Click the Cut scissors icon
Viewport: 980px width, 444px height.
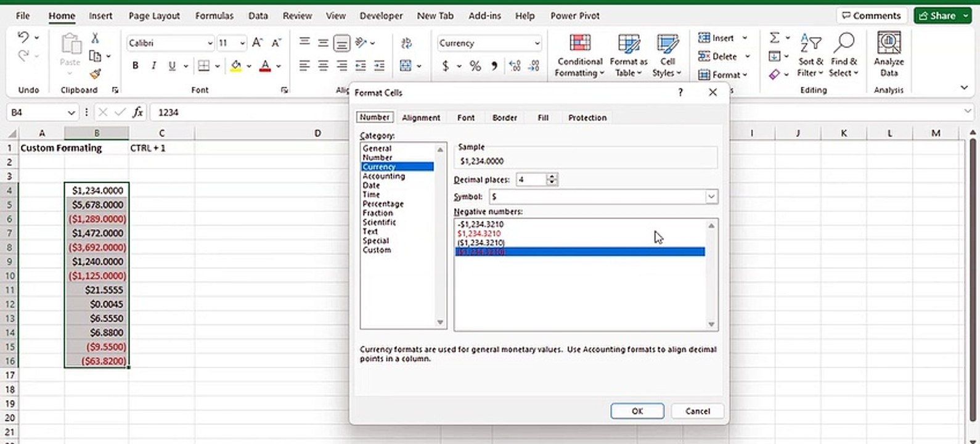tap(95, 38)
